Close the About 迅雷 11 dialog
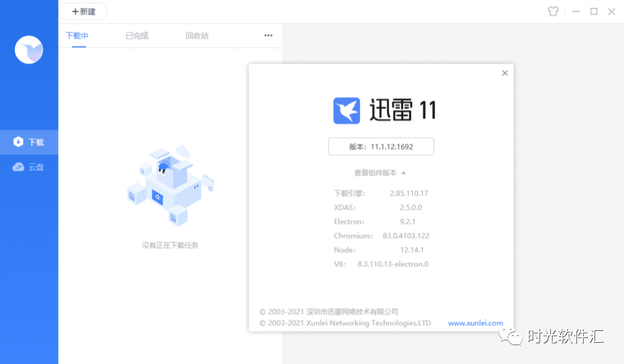Image resolution: width=624 pixels, height=364 pixels. pyautogui.click(x=505, y=73)
